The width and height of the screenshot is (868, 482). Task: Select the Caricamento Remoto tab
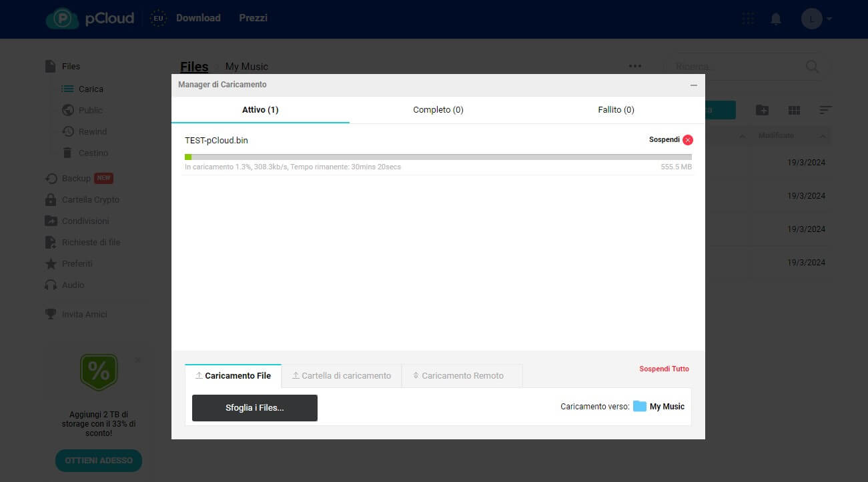click(462, 375)
